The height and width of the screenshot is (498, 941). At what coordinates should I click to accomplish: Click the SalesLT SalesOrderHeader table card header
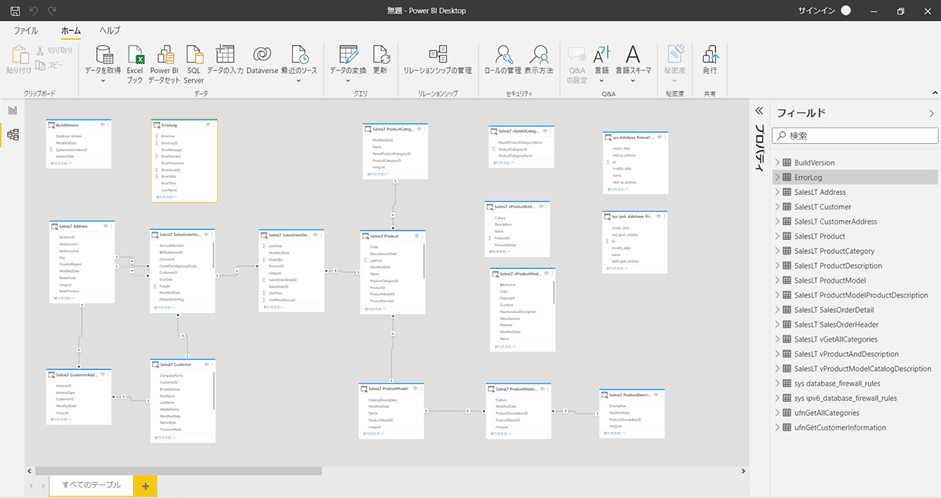pyautogui.click(x=182, y=235)
